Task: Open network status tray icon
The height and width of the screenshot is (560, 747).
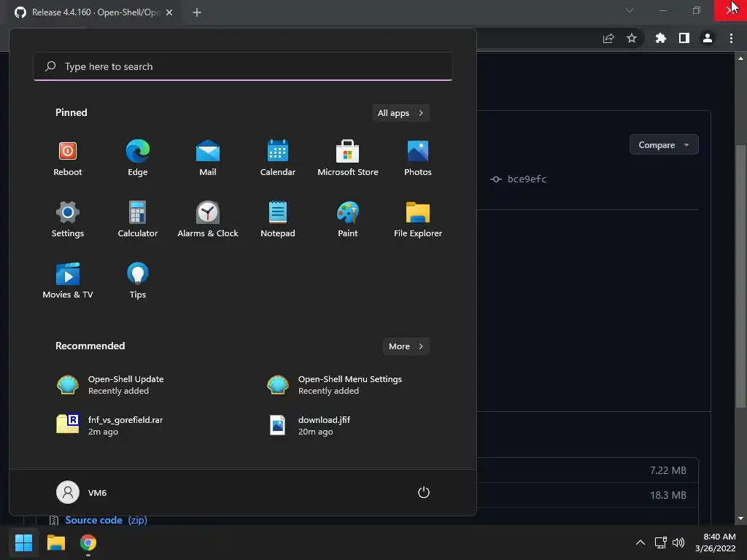Action: (x=660, y=542)
